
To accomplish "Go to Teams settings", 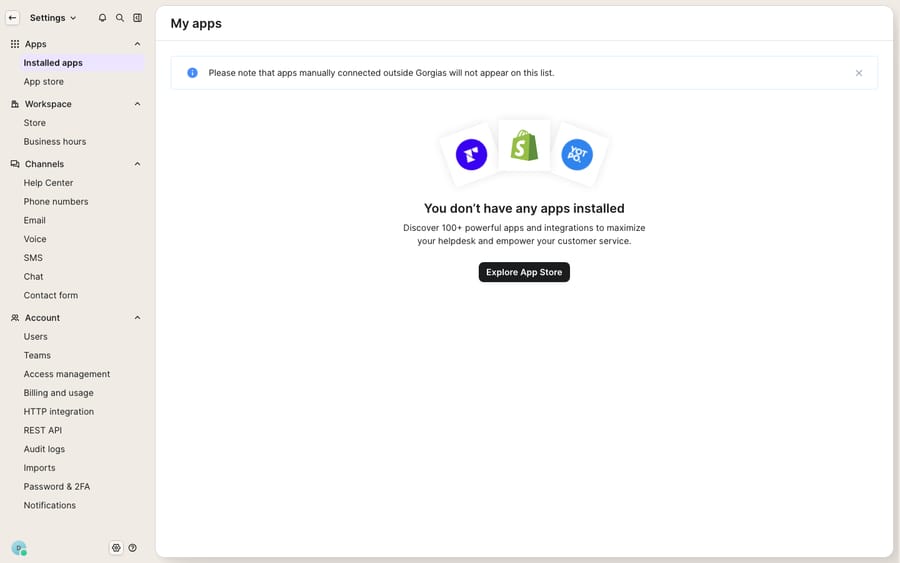I will (x=37, y=355).
